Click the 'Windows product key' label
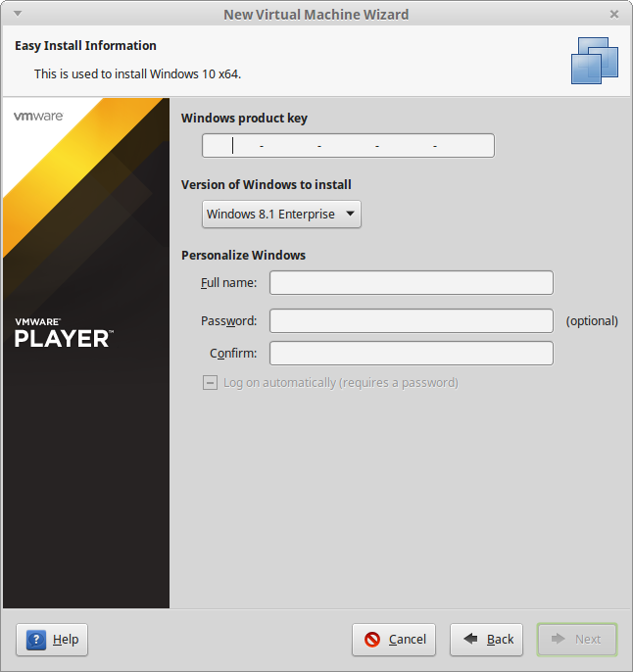The image size is (633, 672). [244, 119]
